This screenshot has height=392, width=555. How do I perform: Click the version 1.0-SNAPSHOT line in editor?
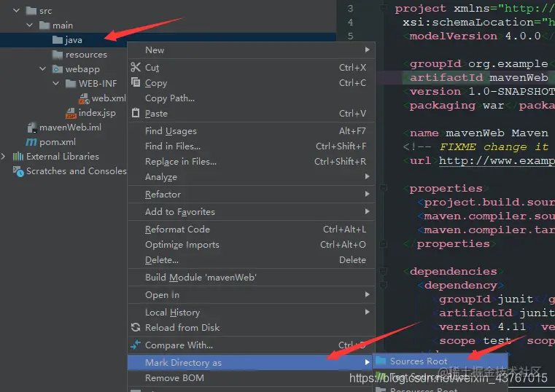(479, 91)
